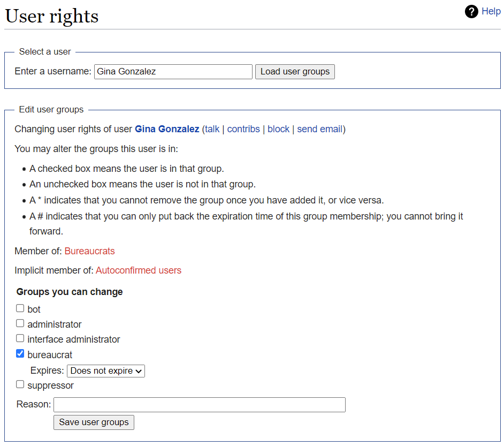Open the Bureaucrats group page

(89, 251)
